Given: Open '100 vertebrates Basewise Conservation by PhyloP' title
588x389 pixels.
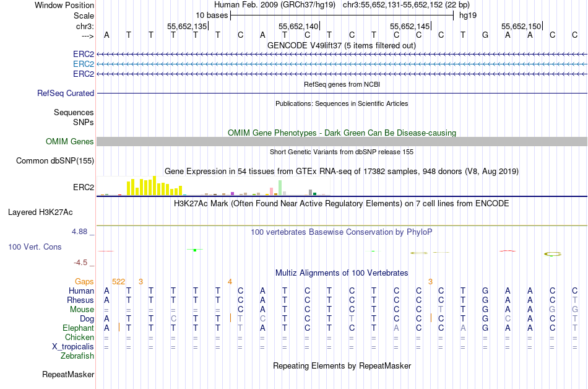Looking at the screenshot, I should 342,232.
